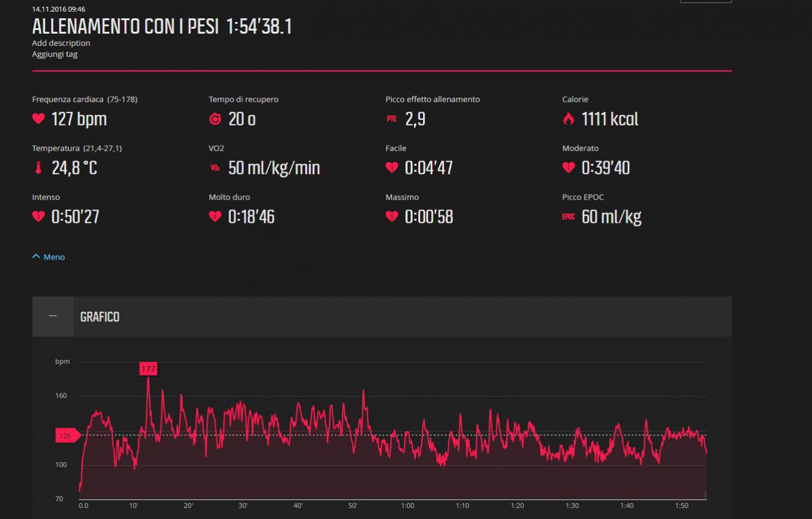Click the thermometer temperature icon
Screen dimensions: 812x519
pyautogui.click(x=38, y=168)
